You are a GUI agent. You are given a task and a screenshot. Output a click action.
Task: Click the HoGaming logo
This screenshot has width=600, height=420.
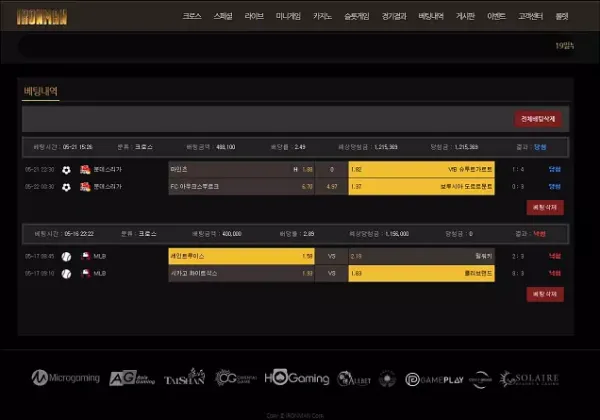click(297, 378)
